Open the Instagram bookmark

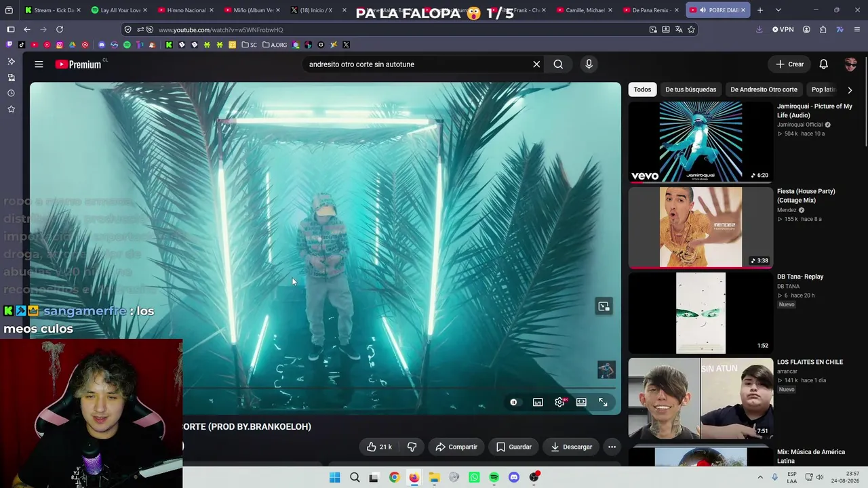[60, 45]
